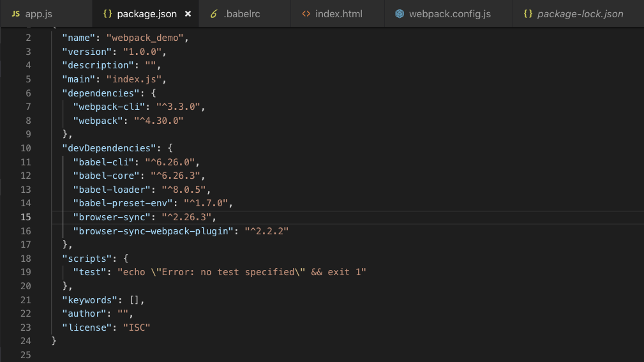Image resolution: width=644 pixels, height=362 pixels.
Task: Click the "ISC" license value
Action: tap(137, 328)
